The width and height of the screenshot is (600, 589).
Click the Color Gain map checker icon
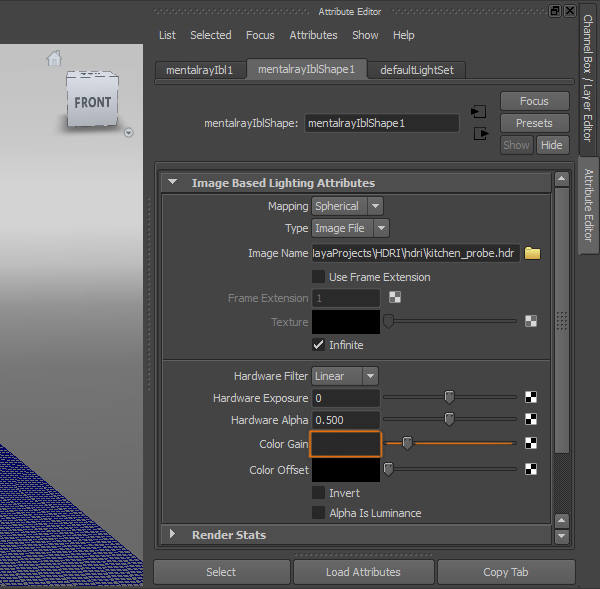pos(532,443)
